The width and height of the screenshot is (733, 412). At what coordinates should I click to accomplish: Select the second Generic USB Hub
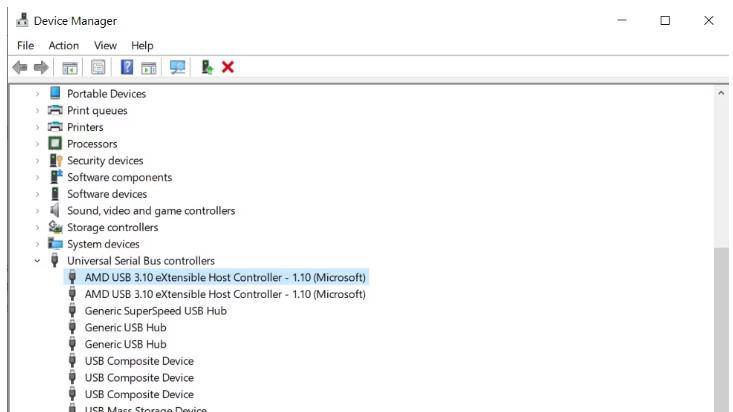(125, 344)
